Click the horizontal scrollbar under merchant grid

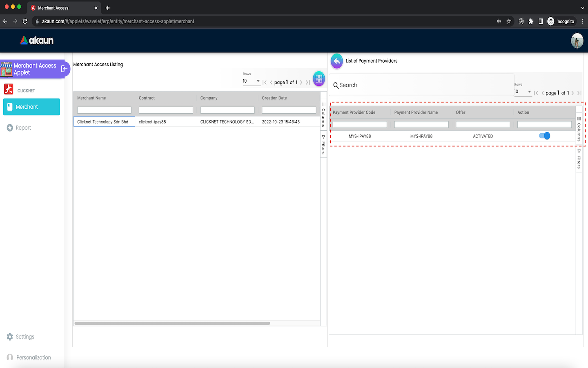[x=172, y=323]
